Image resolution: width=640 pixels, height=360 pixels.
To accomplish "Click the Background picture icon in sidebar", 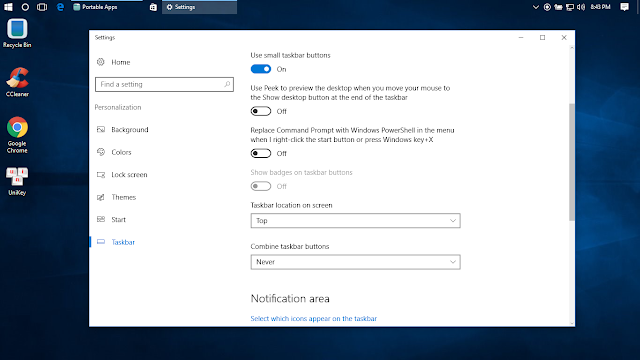I will (x=101, y=129).
